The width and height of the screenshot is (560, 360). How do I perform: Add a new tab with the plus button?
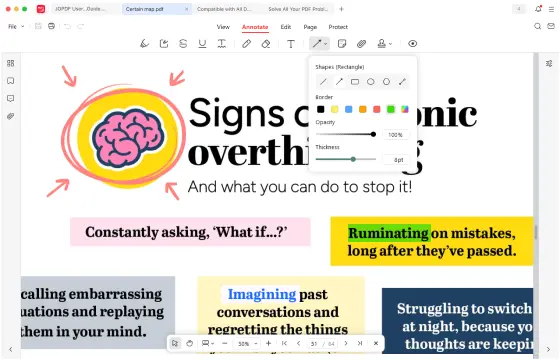coord(341,9)
